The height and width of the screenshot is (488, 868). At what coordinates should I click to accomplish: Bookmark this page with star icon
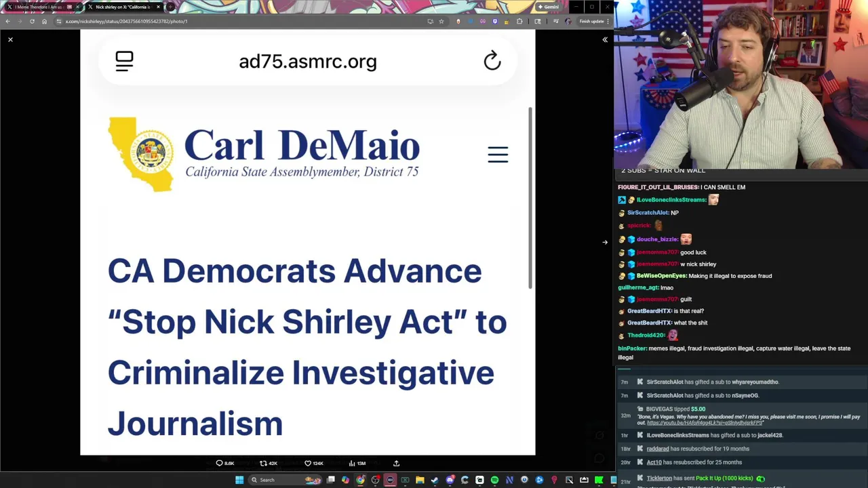point(441,21)
